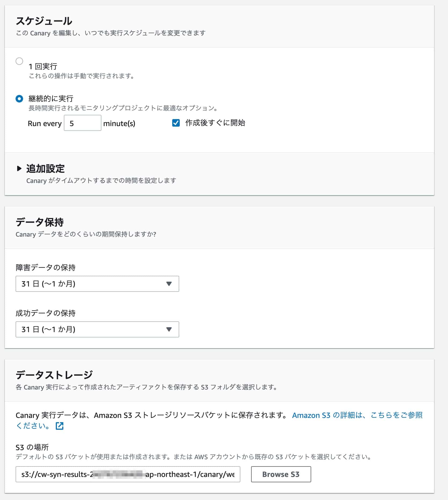This screenshot has width=448, height=500.
Task: Click the 継続的に実行 option label
Action: (51, 99)
